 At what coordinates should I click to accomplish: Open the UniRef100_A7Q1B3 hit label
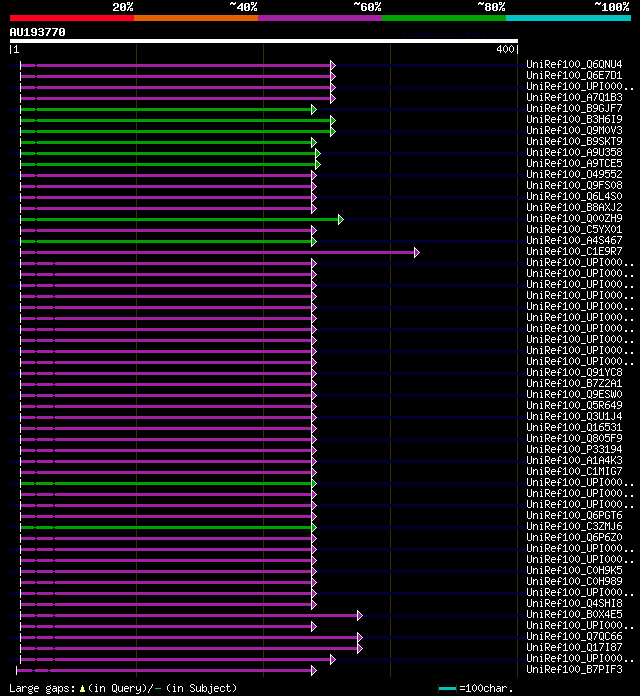[574, 97]
